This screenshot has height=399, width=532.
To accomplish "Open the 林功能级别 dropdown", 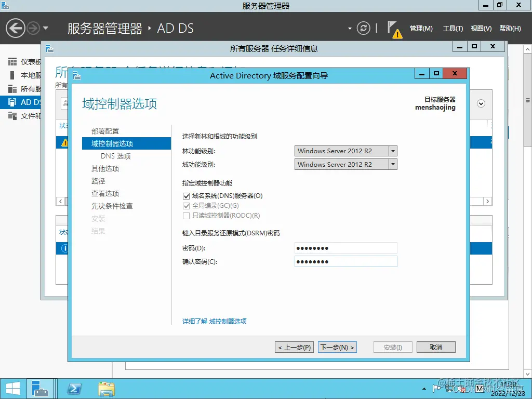I will click(393, 151).
